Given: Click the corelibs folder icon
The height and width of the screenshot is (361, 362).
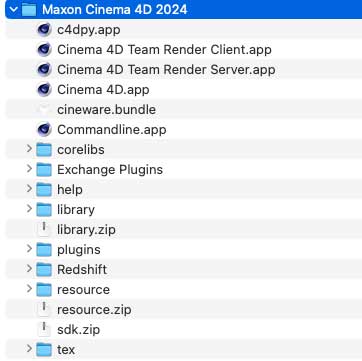Looking at the screenshot, I should [x=44, y=150].
